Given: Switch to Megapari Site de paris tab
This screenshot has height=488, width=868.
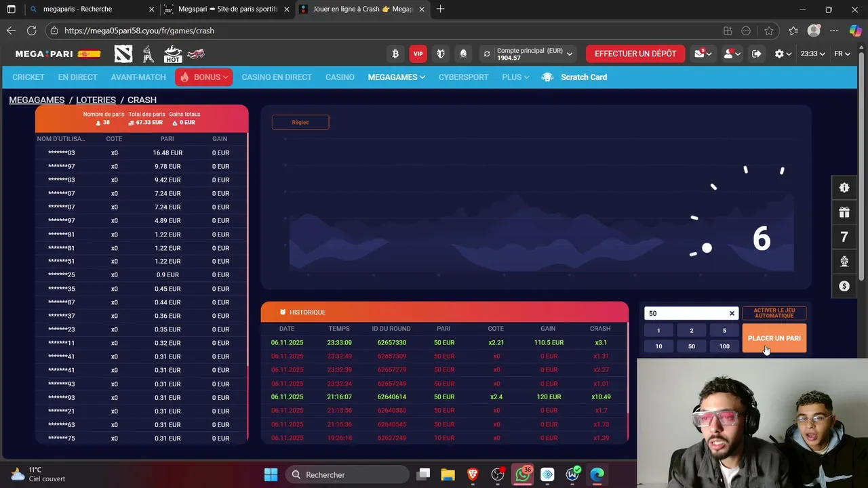Looking at the screenshot, I should [x=228, y=9].
